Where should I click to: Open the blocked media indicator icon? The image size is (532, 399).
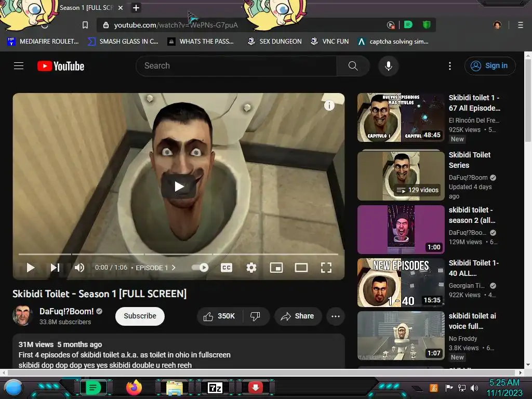pos(391,25)
